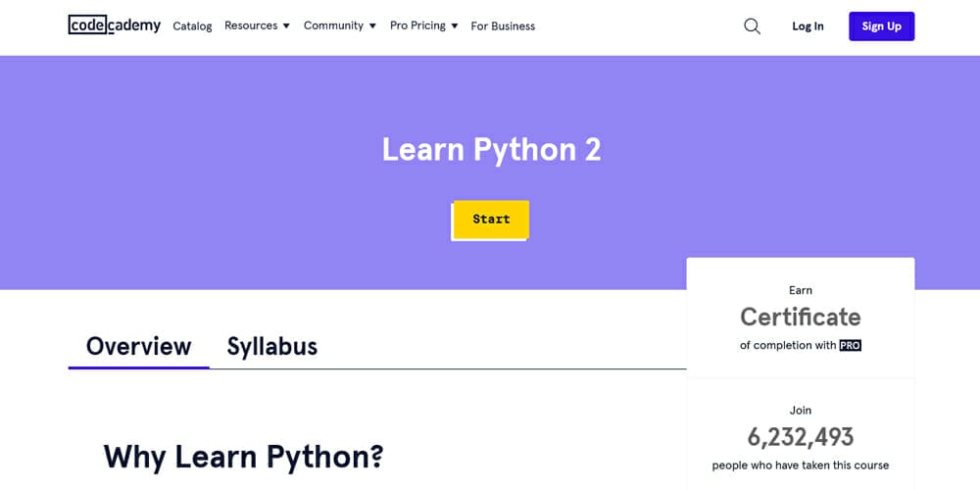Click the Pro Pricing label in the navbar
Viewport: 980px width, 490px height.
click(417, 25)
